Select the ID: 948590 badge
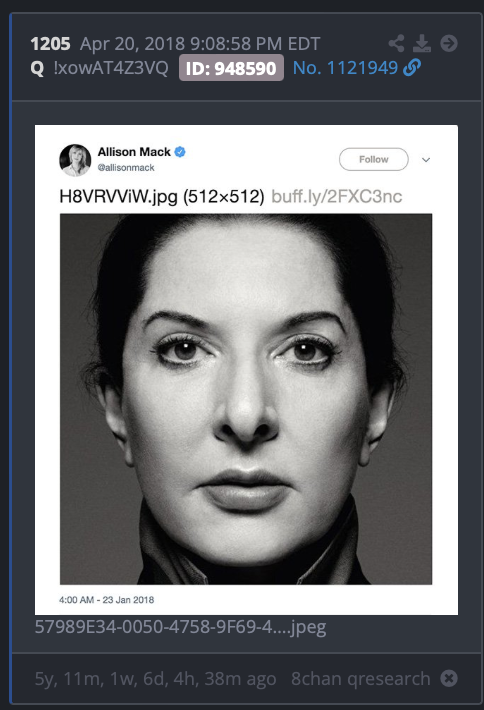Screen dimensions: 484x710 coord(231,68)
